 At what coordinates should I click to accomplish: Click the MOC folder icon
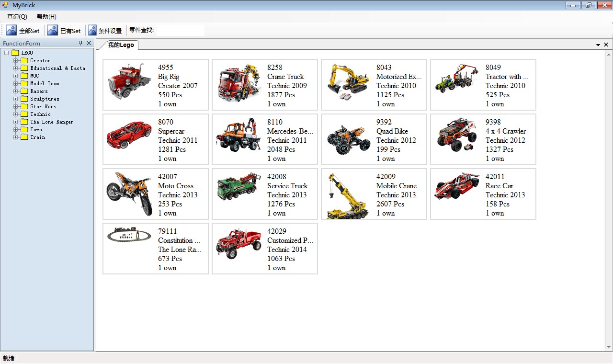(24, 76)
